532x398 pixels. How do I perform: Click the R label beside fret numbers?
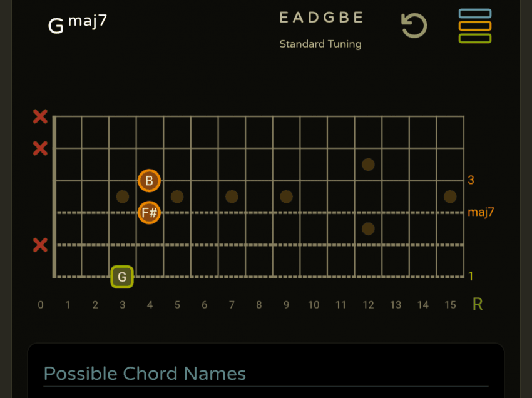[x=478, y=305]
